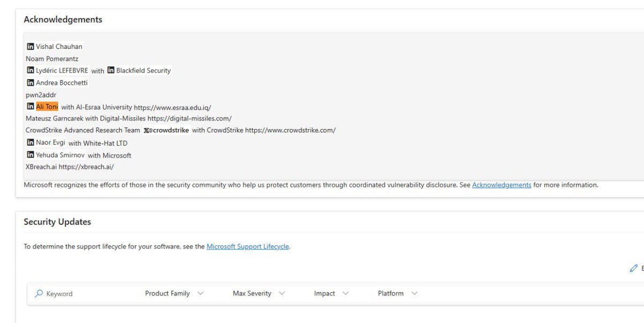
Task: Open Lydéric LEFEBVRE's LinkedIn icon
Action: coord(31,70)
